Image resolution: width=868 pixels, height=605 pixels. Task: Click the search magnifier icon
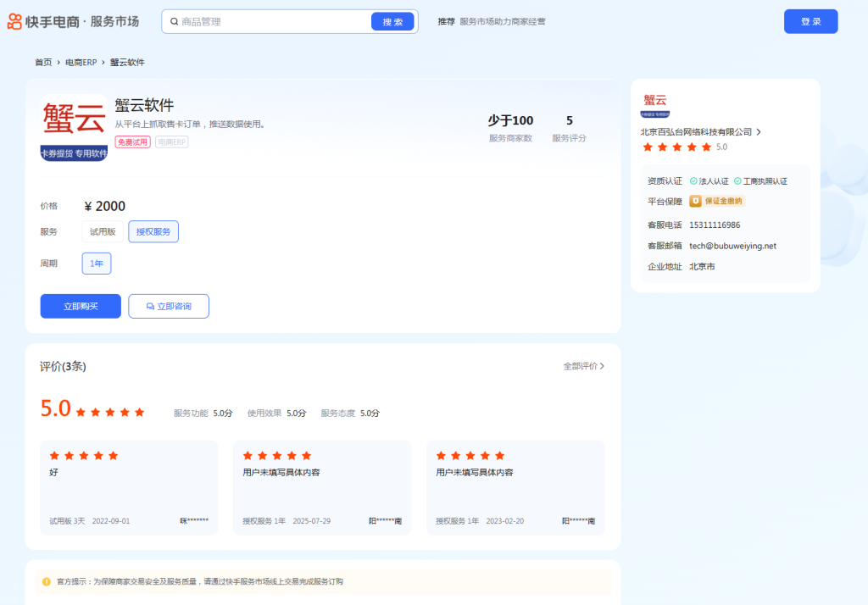coord(175,21)
